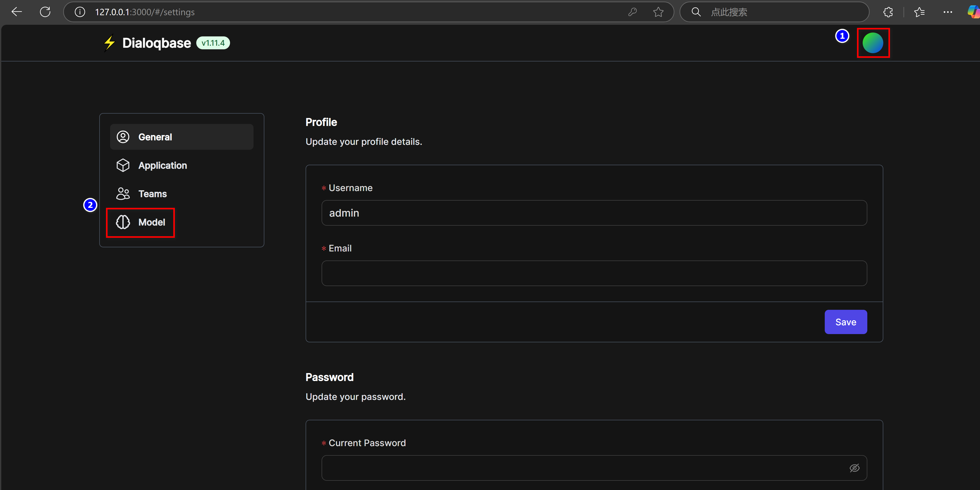Click the v1.11.4 version badge
The width and height of the screenshot is (980, 490).
click(213, 43)
